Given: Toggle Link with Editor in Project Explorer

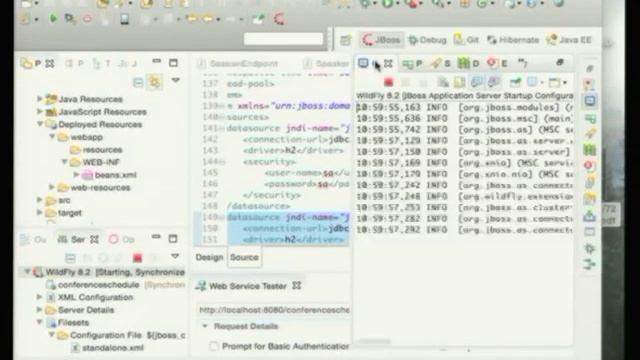Looking at the screenshot, I should (x=155, y=82).
